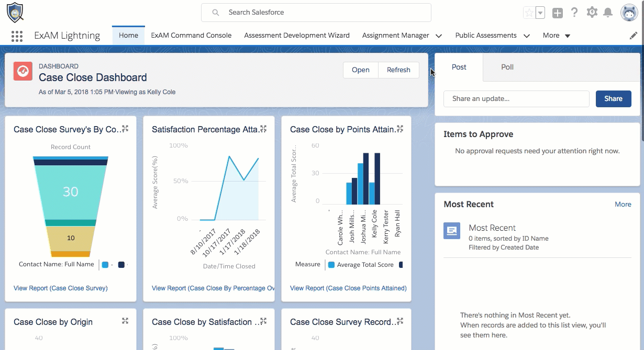Select the Home tab
This screenshot has width=644, height=350.
128,36
